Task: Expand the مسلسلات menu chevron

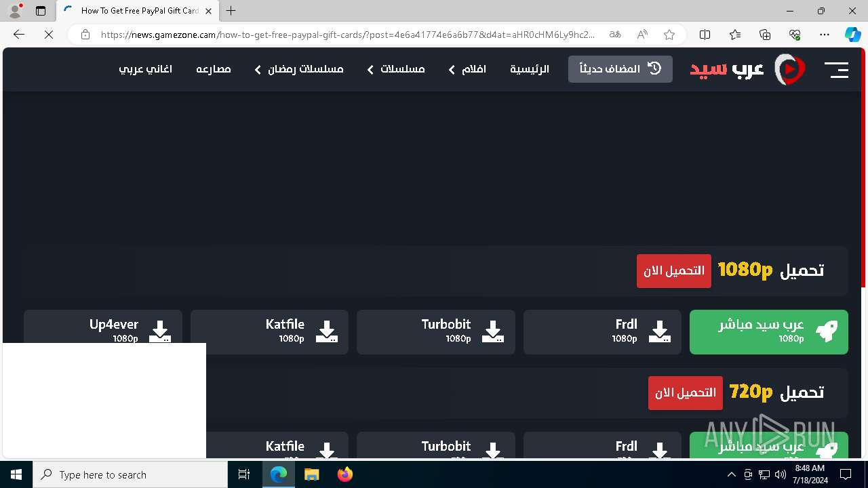Action: pyautogui.click(x=370, y=70)
